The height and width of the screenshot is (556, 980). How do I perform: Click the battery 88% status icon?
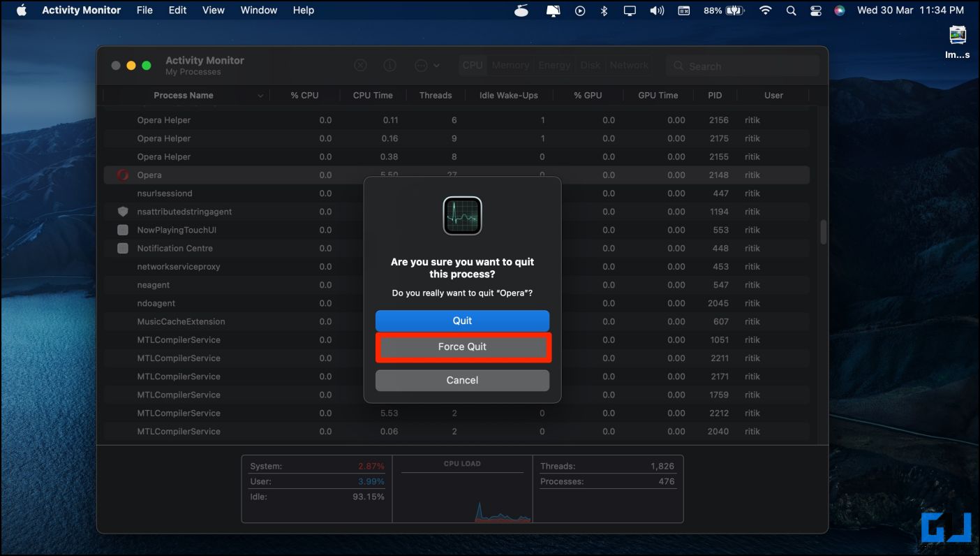724,10
